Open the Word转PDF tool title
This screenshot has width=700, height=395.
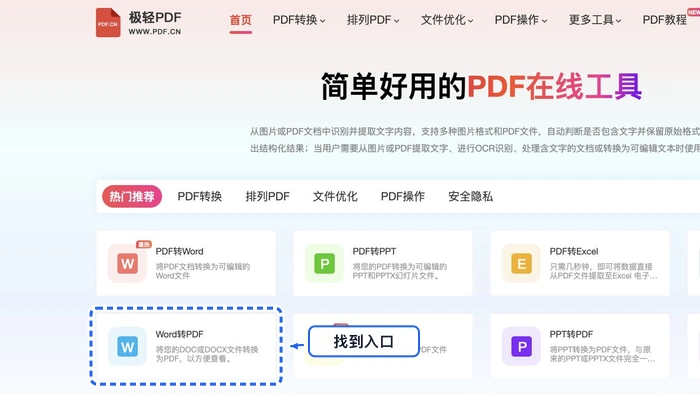(x=179, y=334)
